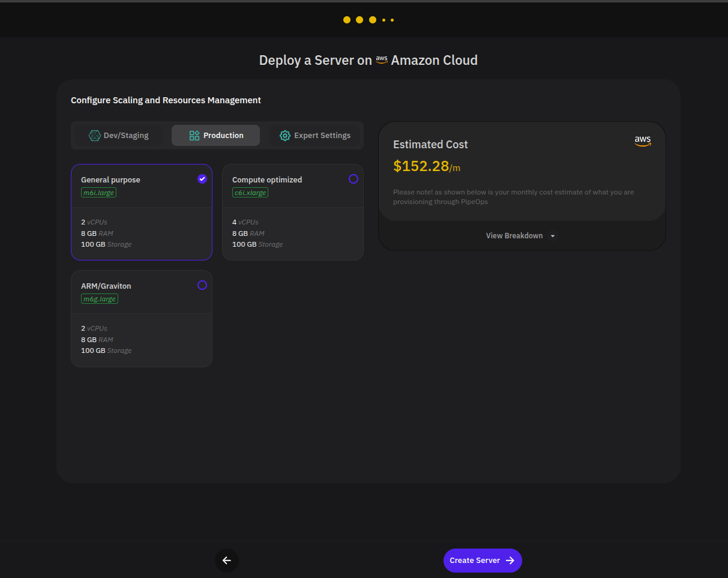The image size is (728, 578).
Task: Click the Expert Settings gear icon
Action: pos(285,136)
